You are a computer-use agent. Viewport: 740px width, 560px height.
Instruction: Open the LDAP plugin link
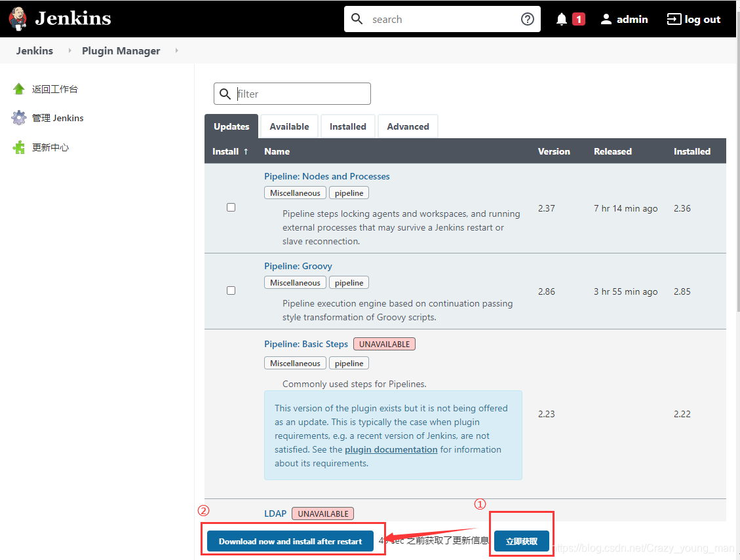point(275,513)
